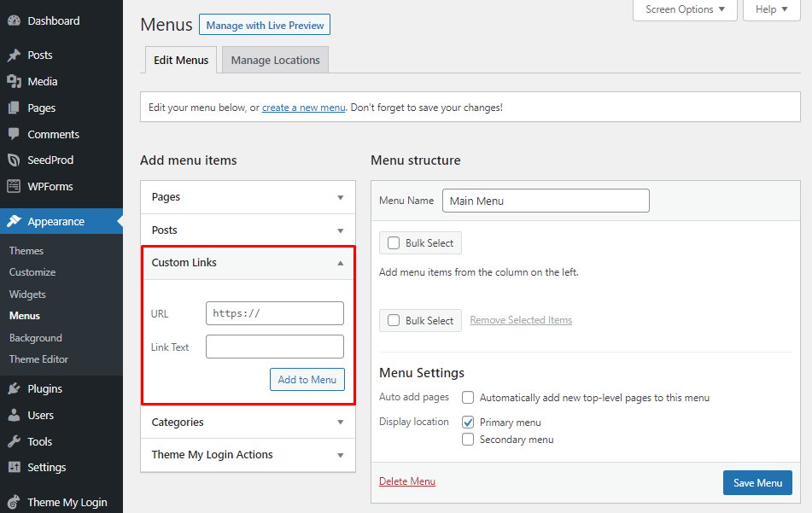The height and width of the screenshot is (513, 812).
Task: Click inside the URL input field
Action: click(x=274, y=313)
